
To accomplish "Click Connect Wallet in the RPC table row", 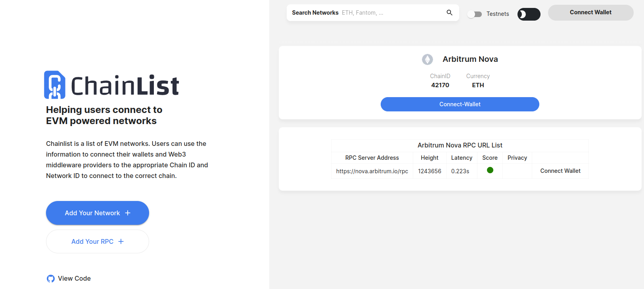I will 560,171.
